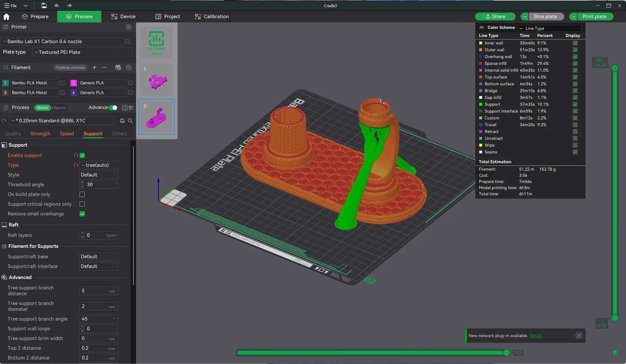
Task: Uncheck Remove small overhangs
Action: [x=82, y=214]
